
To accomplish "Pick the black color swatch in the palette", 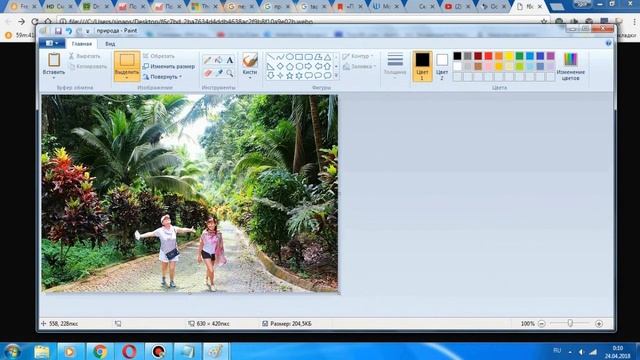I will pos(457,56).
